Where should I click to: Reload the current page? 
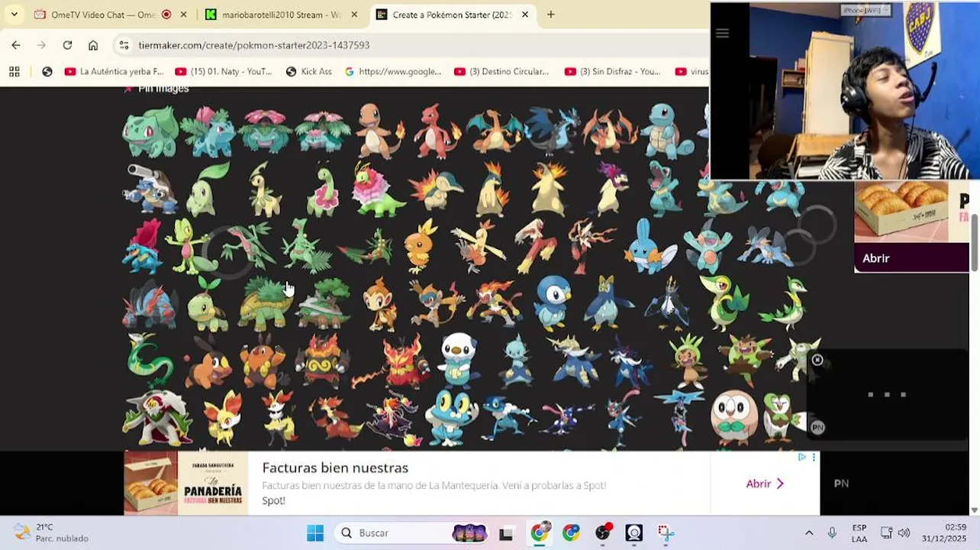[67, 45]
